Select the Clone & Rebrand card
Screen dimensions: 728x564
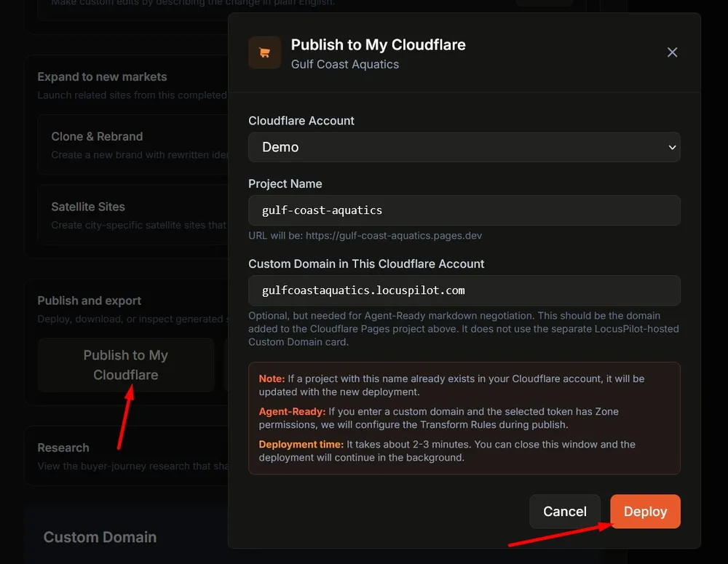coord(132,145)
